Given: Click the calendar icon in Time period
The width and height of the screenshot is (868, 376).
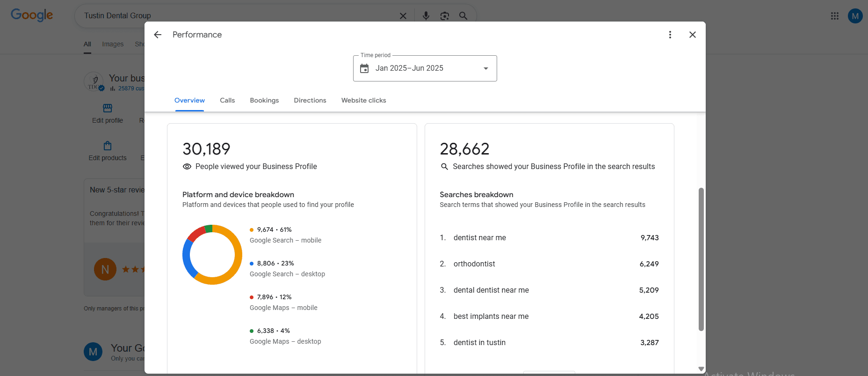Looking at the screenshot, I should (x=364, y=68).
